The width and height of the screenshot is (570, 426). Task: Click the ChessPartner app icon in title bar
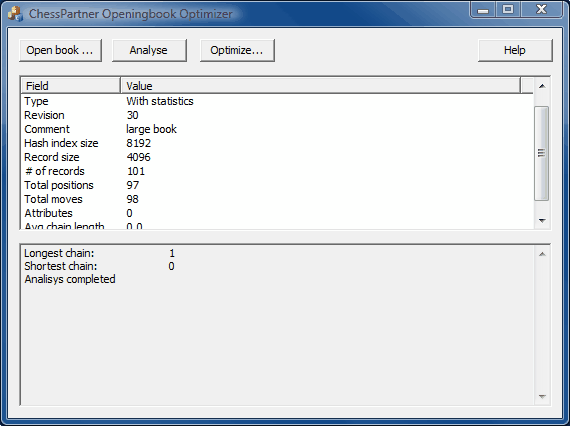click(x=15, y=14)
